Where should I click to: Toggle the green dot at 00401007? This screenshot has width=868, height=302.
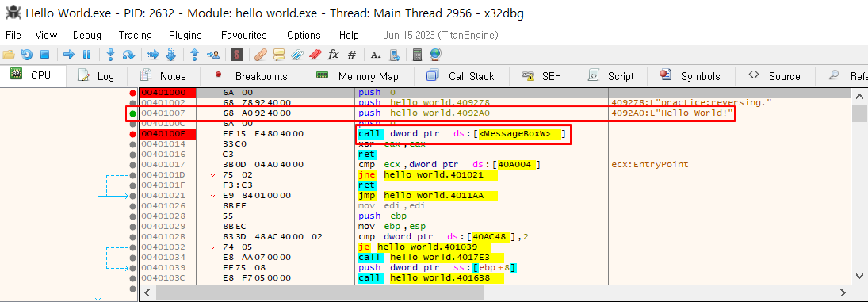[x=132, y=113]
